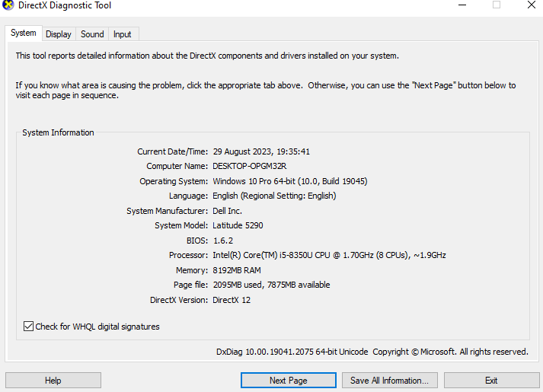Click the Processor label
The width and height of the screenshot is (543, 392).
(x=188, y=255)
